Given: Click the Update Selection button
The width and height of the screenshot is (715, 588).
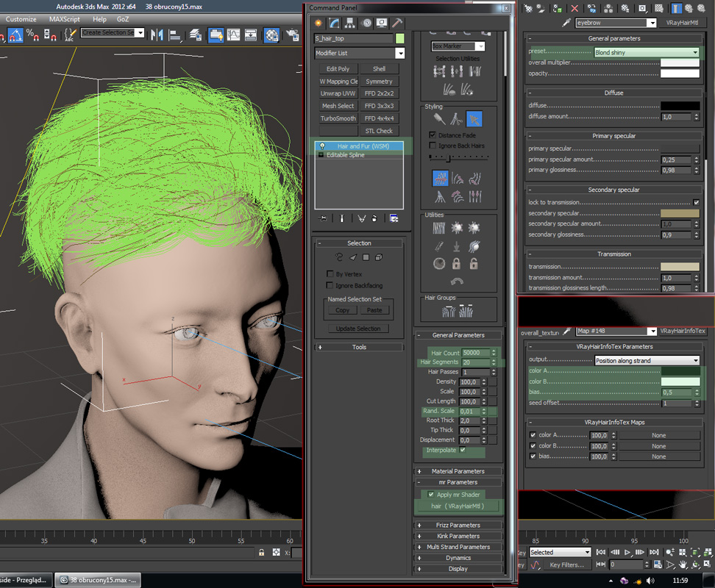Looking at the screenshot, I should tap(358, 329).
